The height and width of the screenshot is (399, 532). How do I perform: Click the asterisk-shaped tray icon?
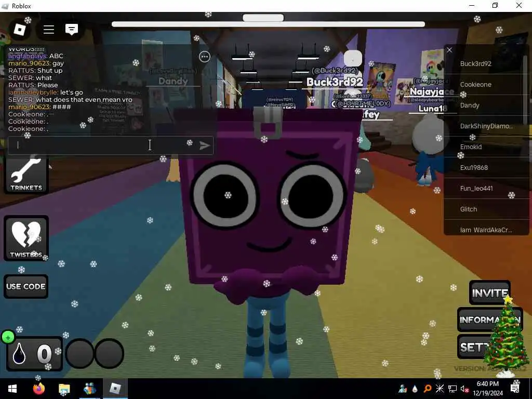(x=440, y=389)
